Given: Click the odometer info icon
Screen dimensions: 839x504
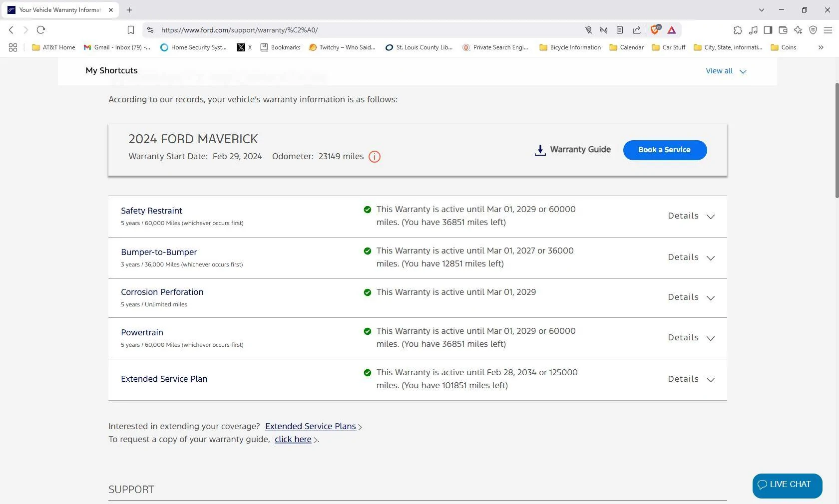Looking at the screenshot, I should click(x=375, y=157).
